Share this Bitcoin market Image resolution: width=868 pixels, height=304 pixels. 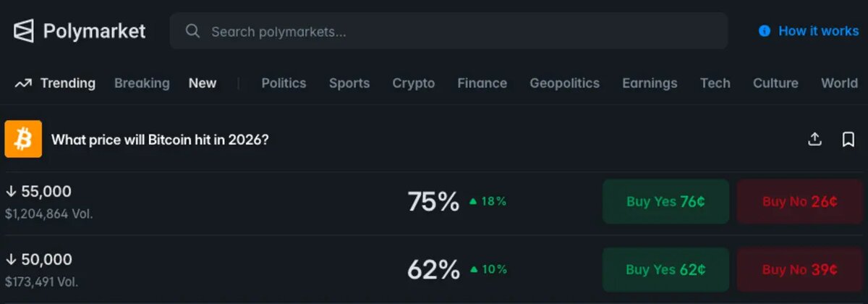pyautogui.click(x=814, y=139)
